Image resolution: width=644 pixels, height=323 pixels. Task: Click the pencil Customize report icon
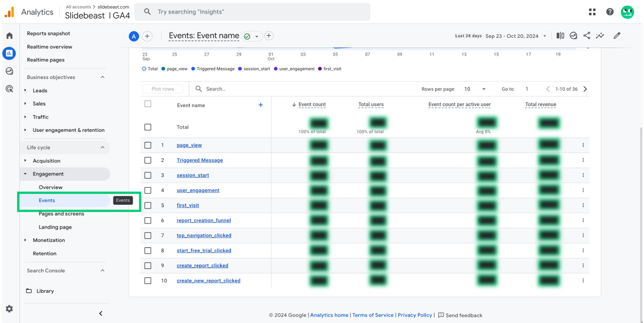click(617, 35)
